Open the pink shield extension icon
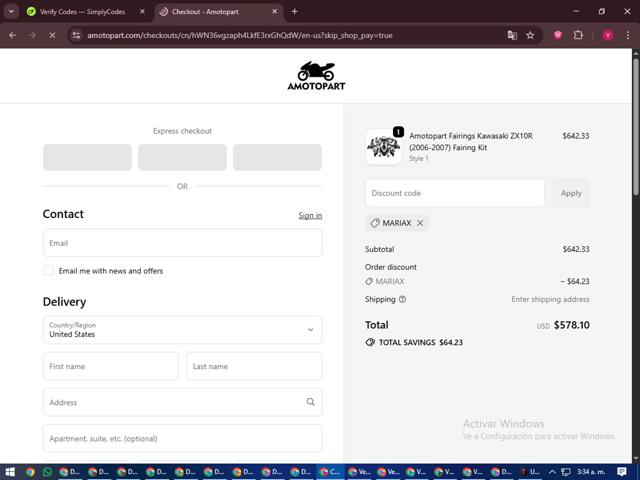Screen dimensions: 640x480 pyautogui.click(x=558, y=36)
